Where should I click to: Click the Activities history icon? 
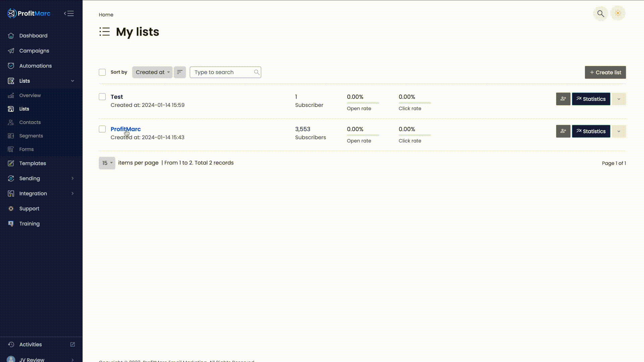coord(11,345)
